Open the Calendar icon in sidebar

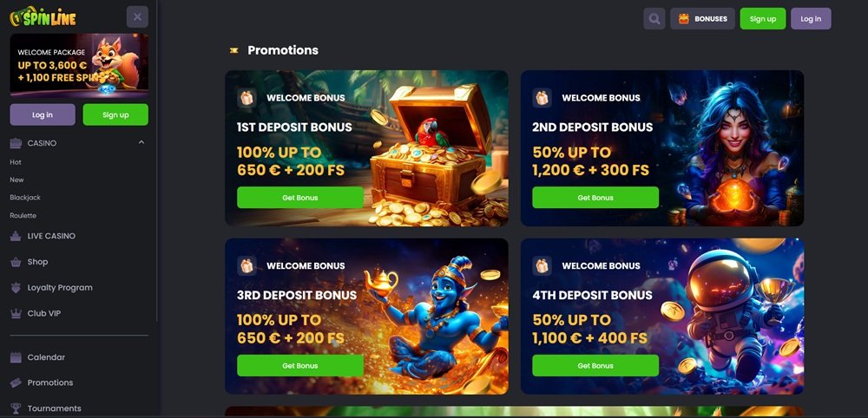(x=16, y=357)
